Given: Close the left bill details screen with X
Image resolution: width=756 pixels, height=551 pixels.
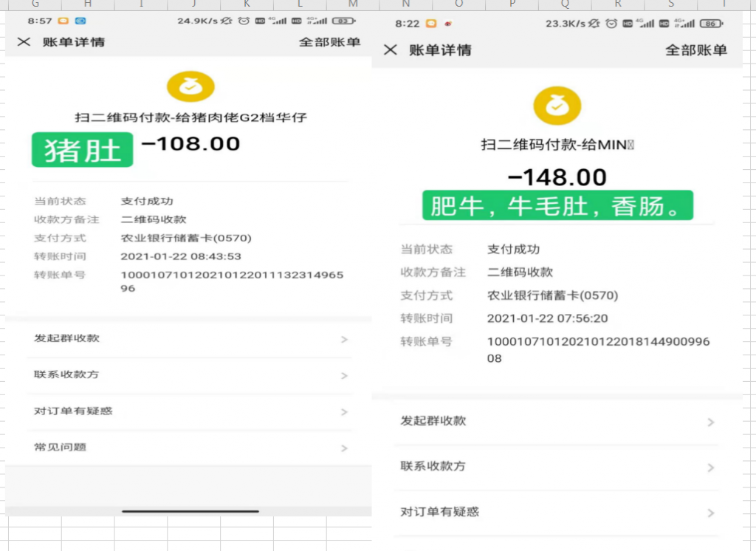Looking at the screenshot, I should [x=24, y=42].
